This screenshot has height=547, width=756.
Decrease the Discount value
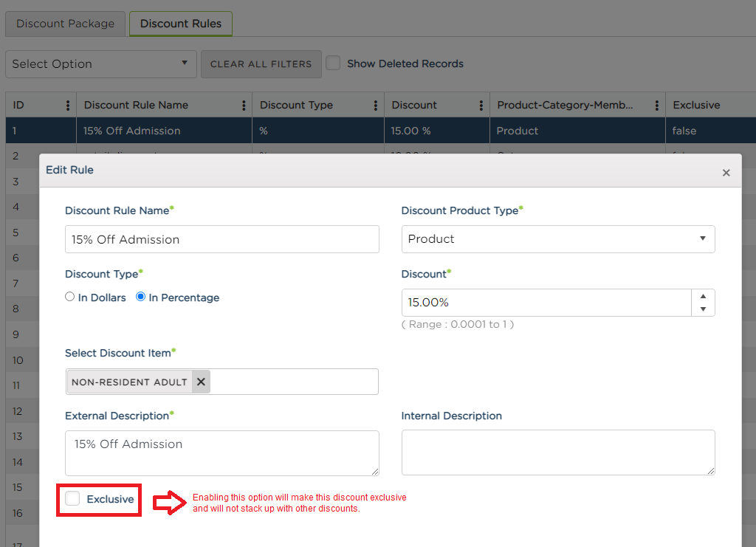tap(703, 309)
